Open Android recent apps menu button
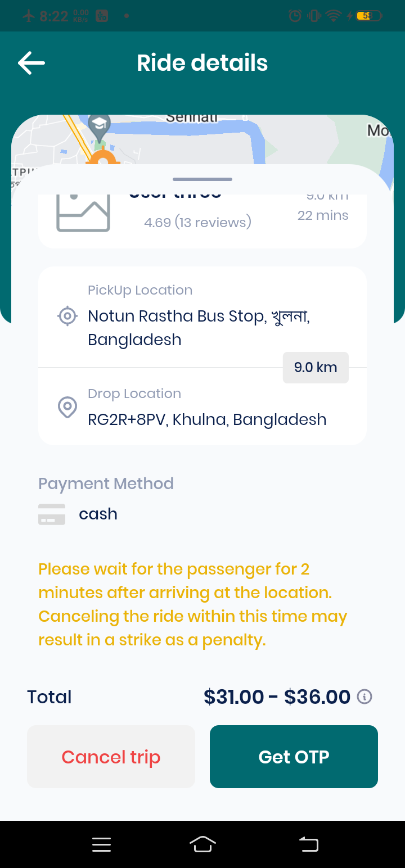The height and width of the screenshot is (868, 405). (x=101, y=844)
